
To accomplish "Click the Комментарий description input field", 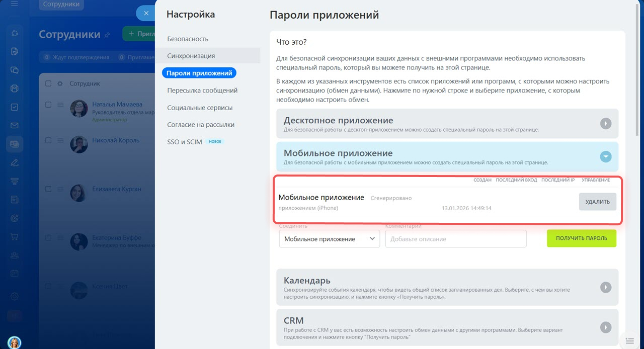I will tap(455, 238).
